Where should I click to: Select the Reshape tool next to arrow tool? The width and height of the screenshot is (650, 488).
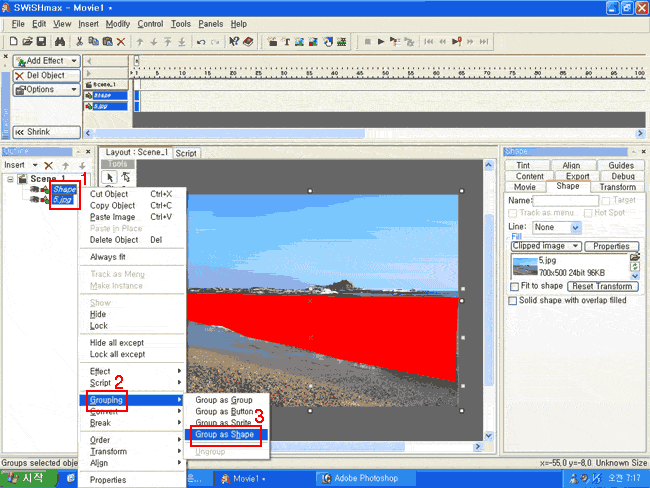[x=126, y=177]
